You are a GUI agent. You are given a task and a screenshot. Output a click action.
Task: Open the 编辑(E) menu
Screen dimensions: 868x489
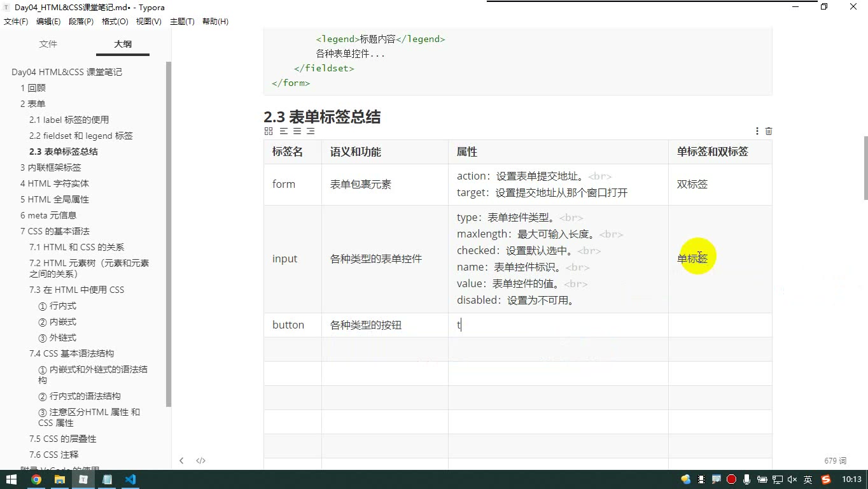(48, 22)
